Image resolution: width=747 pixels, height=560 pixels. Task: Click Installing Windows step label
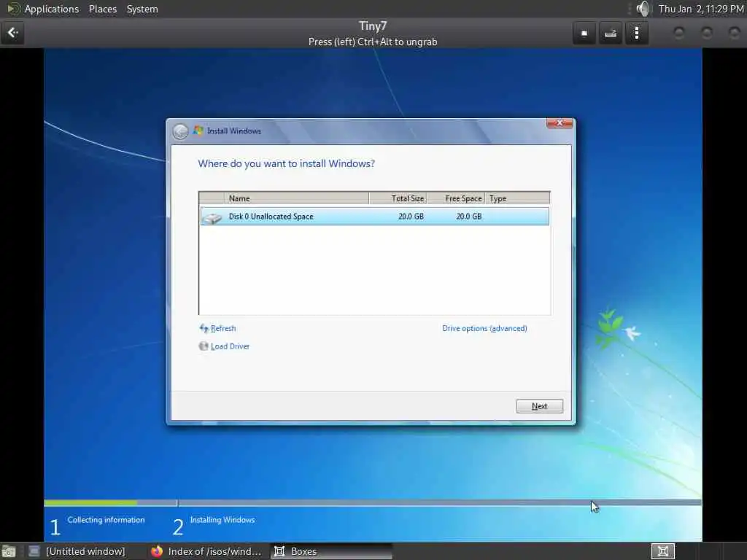(x=222, y=520)
